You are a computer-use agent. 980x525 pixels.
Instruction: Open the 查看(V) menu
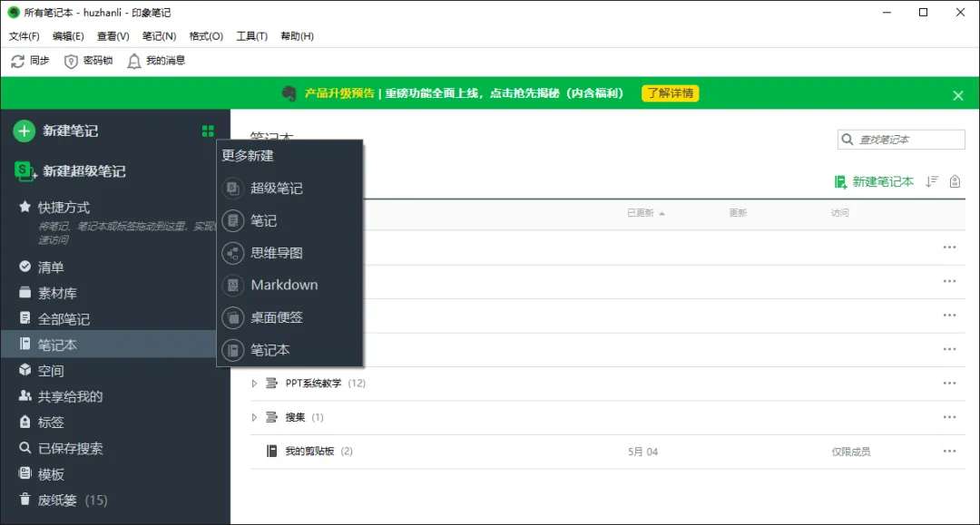point(113,36)
